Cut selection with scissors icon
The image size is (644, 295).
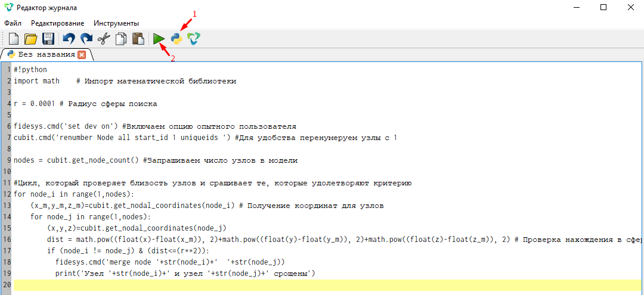104,39
